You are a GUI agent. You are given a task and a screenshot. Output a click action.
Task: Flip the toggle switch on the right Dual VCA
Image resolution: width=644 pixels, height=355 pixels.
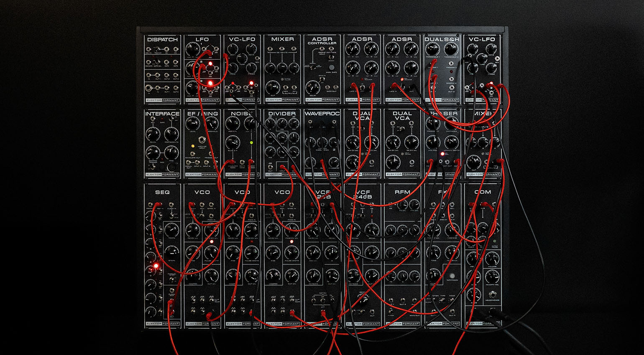click(x=402, y=129)
